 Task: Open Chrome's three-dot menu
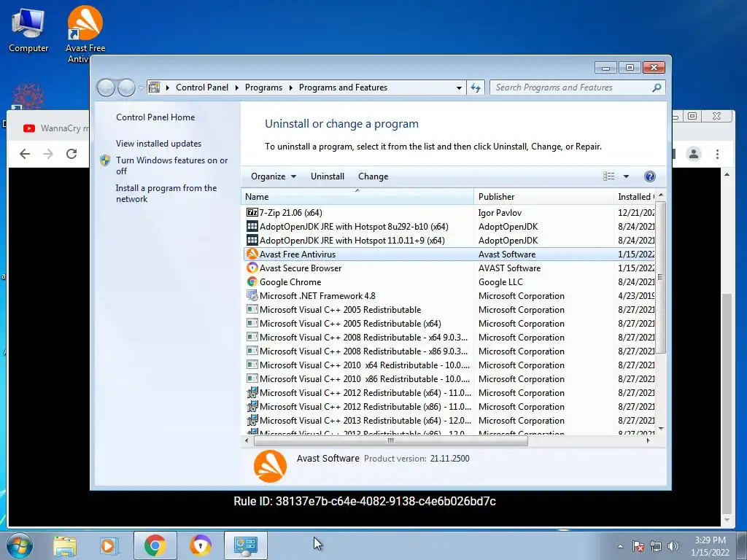[717, 154]
